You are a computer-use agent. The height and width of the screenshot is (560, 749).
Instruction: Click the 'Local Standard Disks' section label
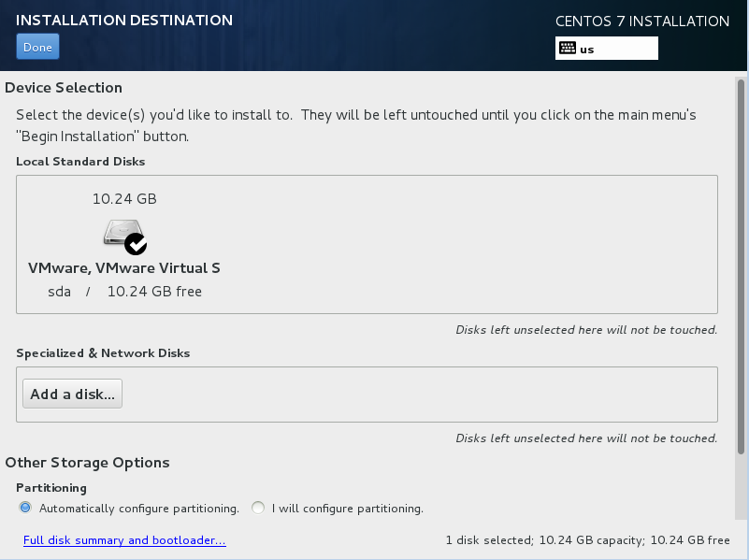79,161
